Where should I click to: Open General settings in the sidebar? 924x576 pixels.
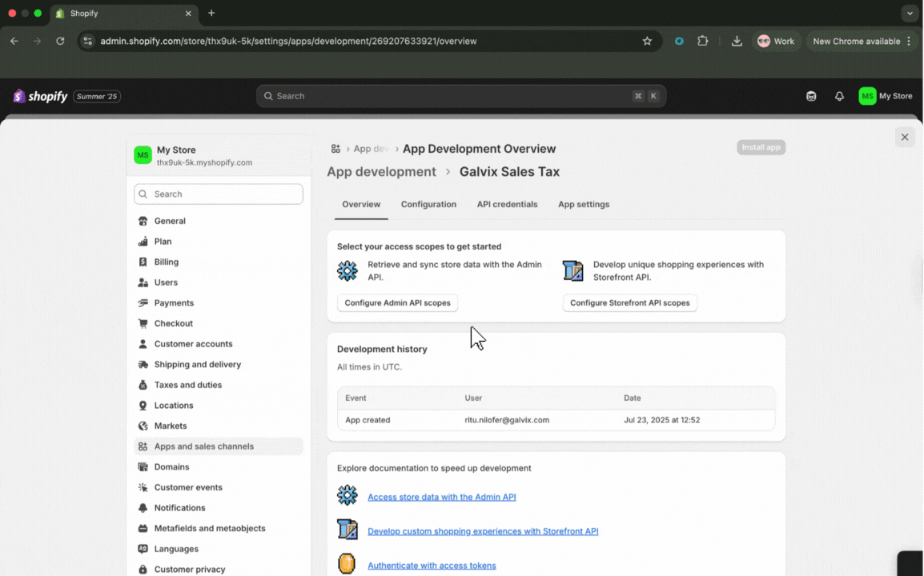tap(218, 221)
